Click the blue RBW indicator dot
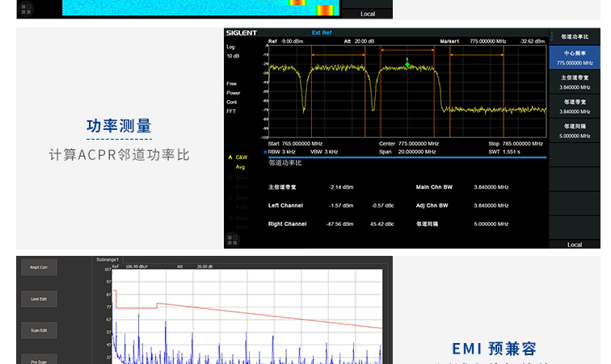Viewport: 611px width, 364px height. (x=265, y=151)
